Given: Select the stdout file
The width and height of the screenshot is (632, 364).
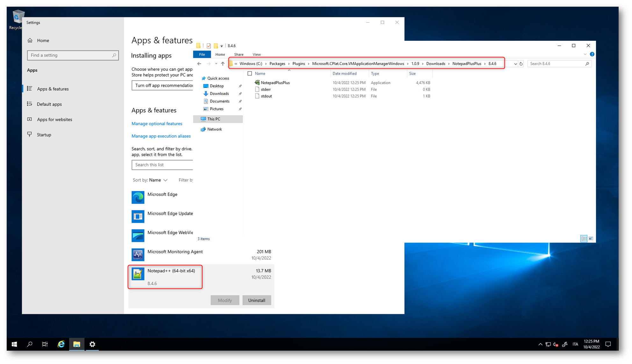Looking at the screenshot, I should 266,96.
